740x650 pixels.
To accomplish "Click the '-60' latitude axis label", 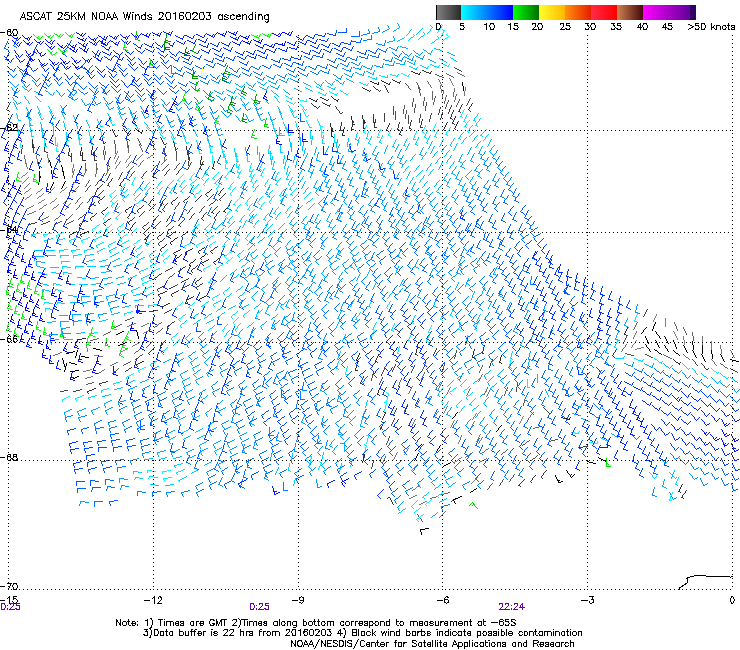I will tap(9, 33).
